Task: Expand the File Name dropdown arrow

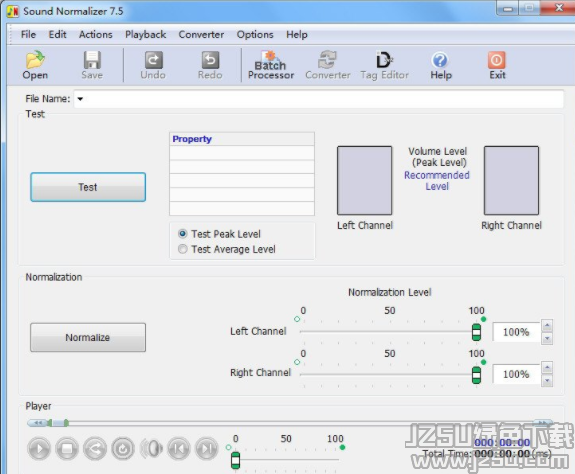Action: click(80, 99)
